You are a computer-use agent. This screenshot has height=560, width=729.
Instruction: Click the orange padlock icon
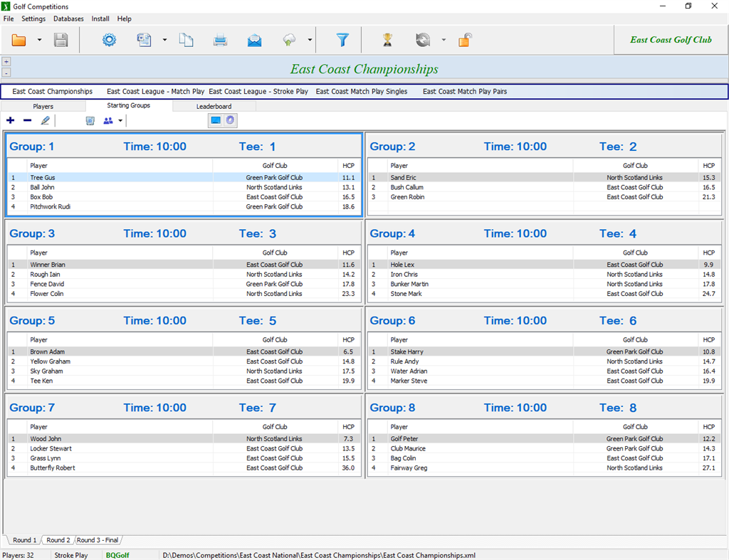point(464,40)
